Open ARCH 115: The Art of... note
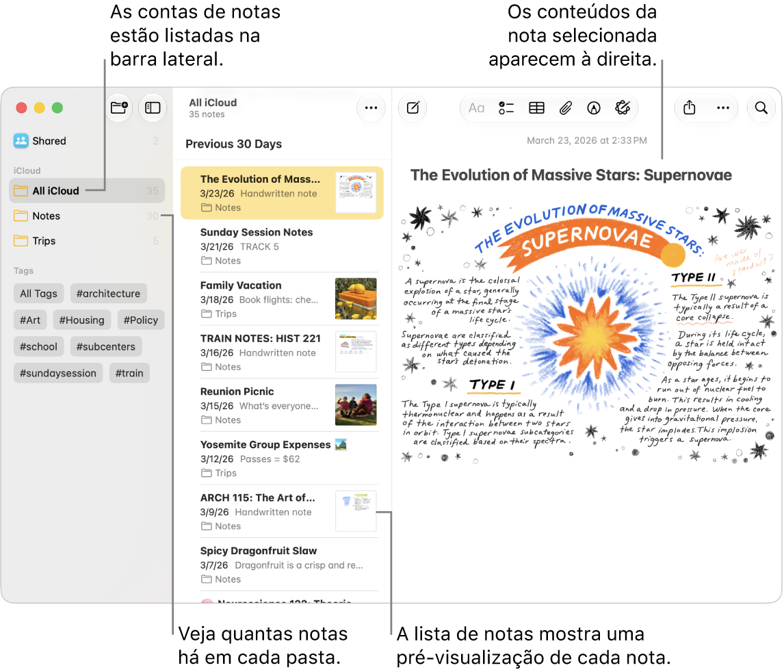784x672 pixels. click(x=282, y=511)
